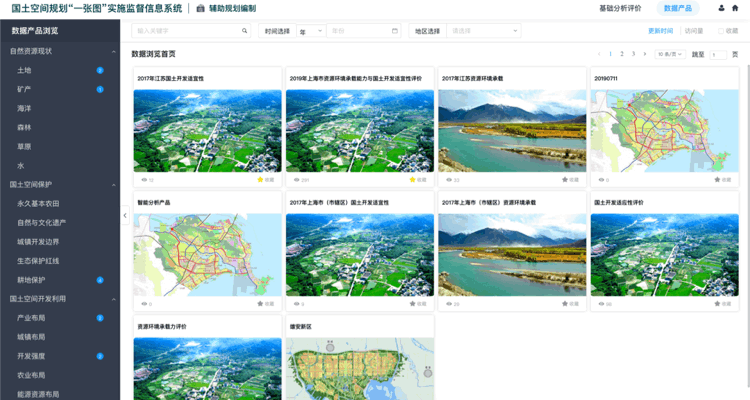This screenshot has width=750, height=400.
Task: Open 智能分析产品 map thumbnail
Action: pos(208,255)
